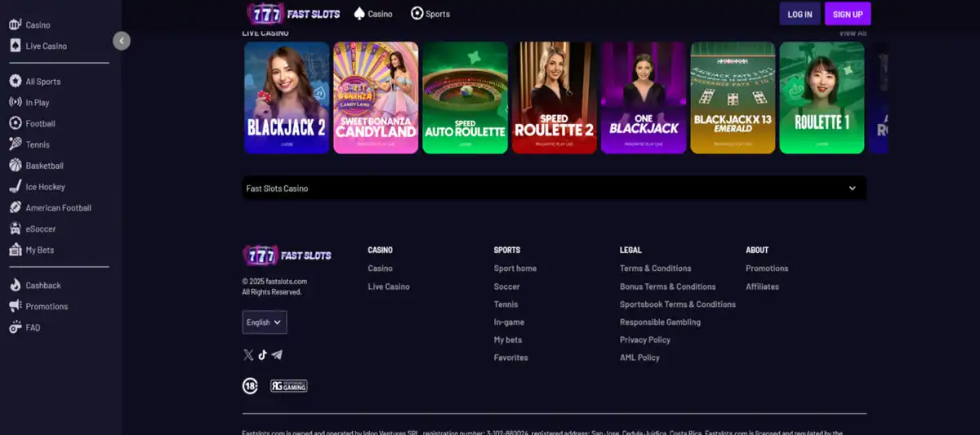Click the Live Casino sidebar icon
Image resolution: width=980 pixels, height=435 pixels.
[x=15, y=46]
